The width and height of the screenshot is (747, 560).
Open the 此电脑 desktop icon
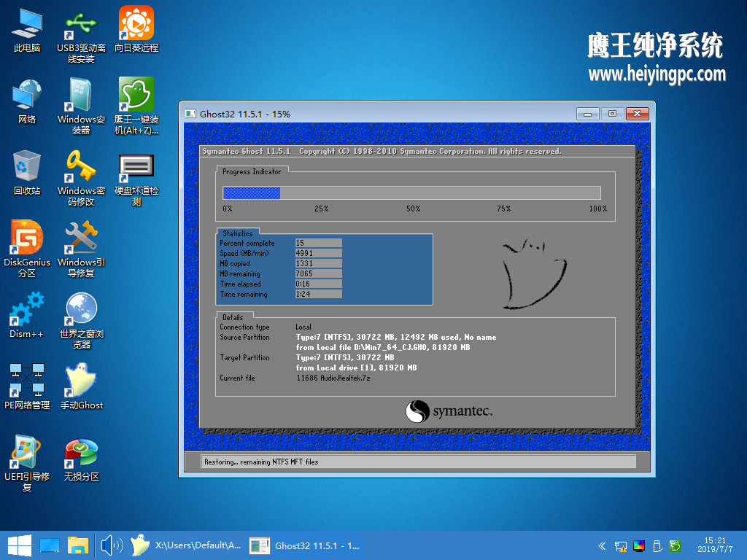coord(27,30)
